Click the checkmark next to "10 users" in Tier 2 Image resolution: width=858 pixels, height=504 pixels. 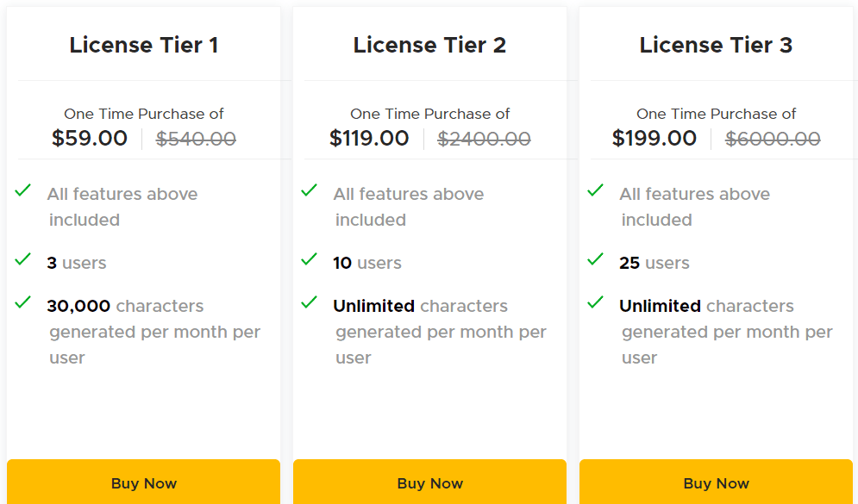tap(309, 258)
